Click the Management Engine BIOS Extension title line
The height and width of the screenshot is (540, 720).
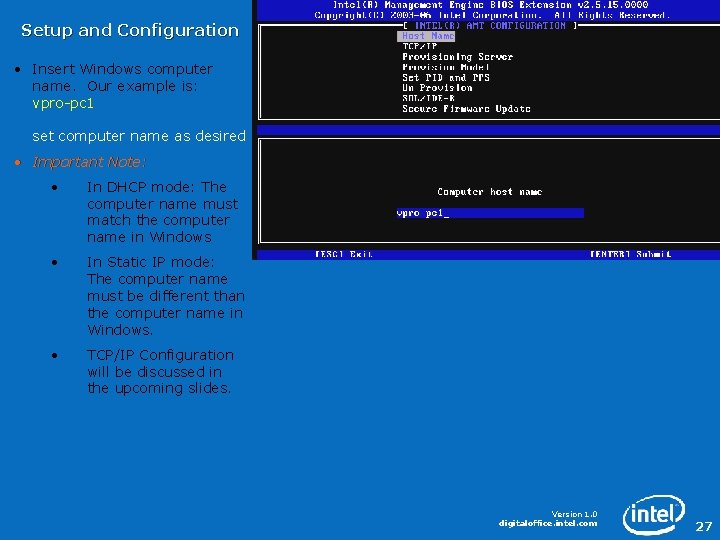coord(490,5)
